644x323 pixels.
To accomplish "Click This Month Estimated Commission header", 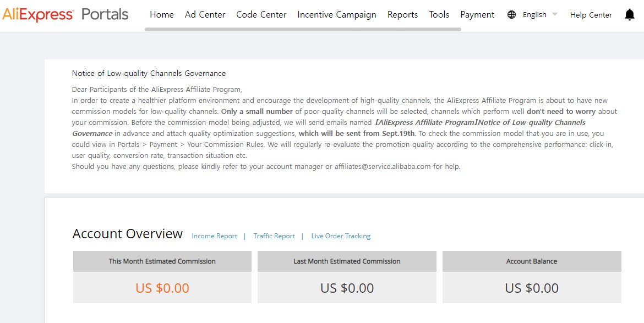I will pos(162,261).
